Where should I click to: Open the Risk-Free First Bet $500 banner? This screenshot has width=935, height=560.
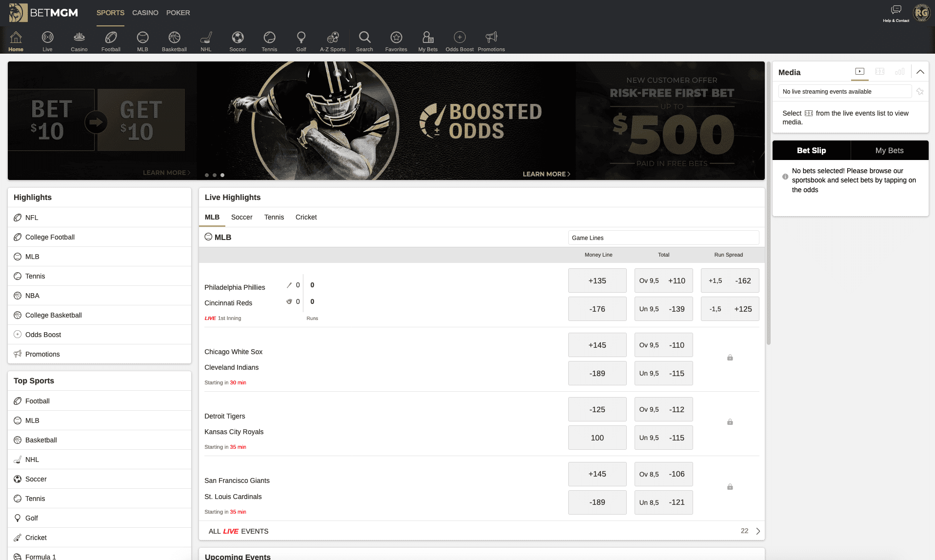click(671, 120)
